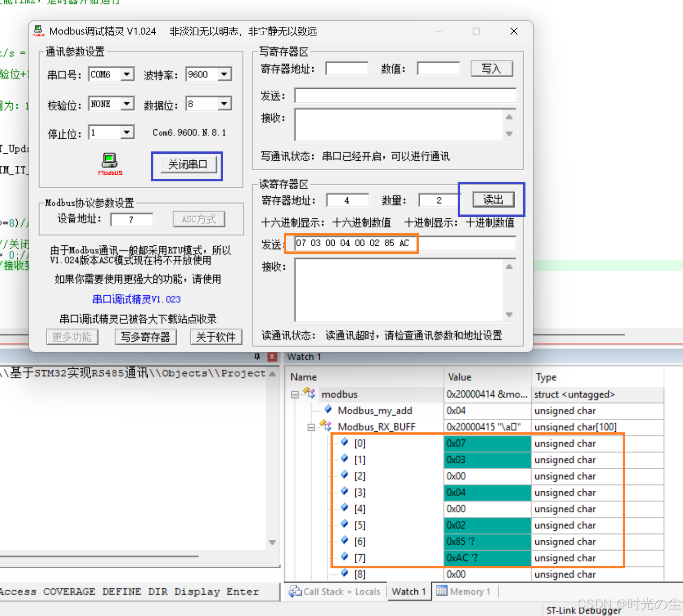
Task: Click the 写多寄存器 button
Action: [x=146, y=337]
